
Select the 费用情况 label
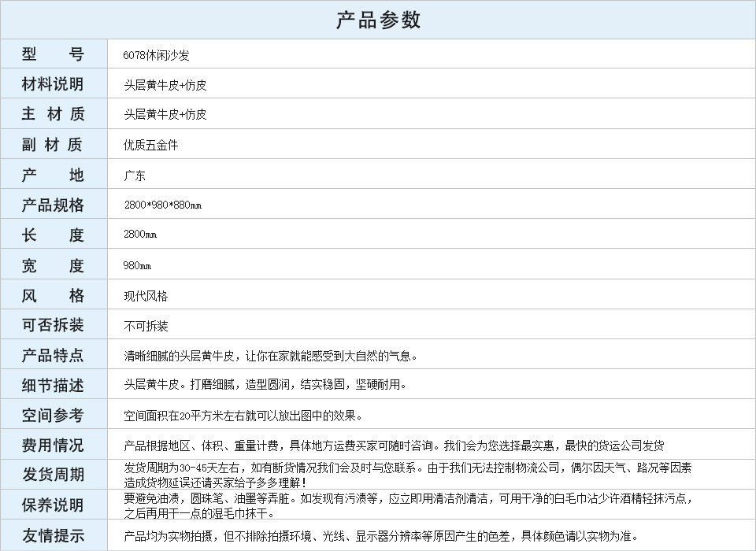point(53,445)
